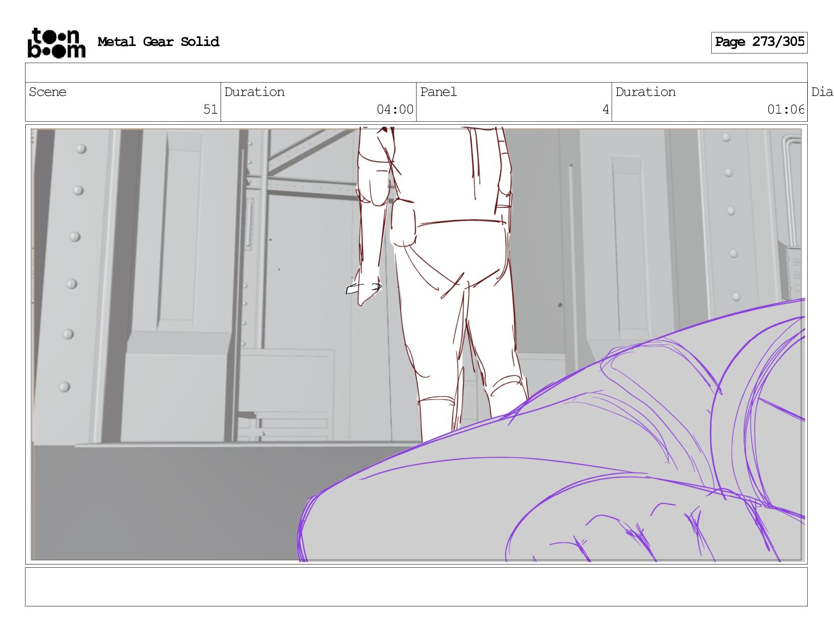Click the 'Scene' header label
The image size is (834, 644).
(x=48, y=92)
